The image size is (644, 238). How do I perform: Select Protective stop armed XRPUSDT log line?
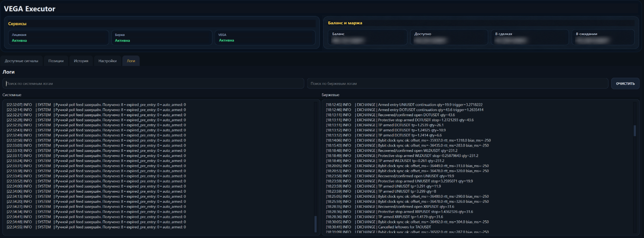tap(399, 212)
